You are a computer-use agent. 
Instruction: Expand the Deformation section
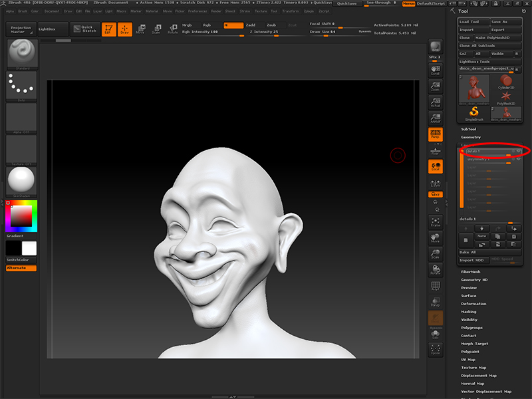[x=473, y=304]
